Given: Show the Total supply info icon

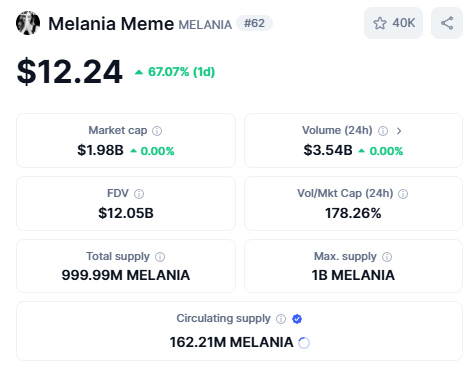Looking at the screenshot, I should [x=160, y=257].
